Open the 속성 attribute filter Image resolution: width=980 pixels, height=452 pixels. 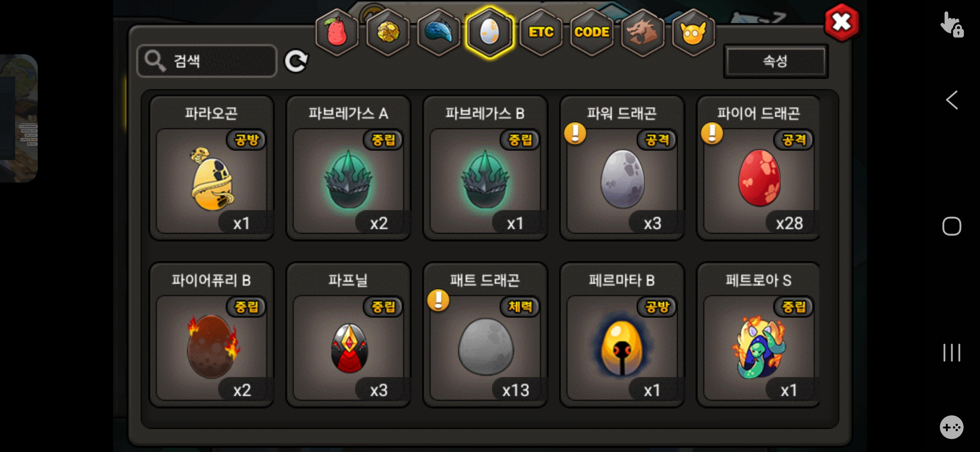click(775, 61)
